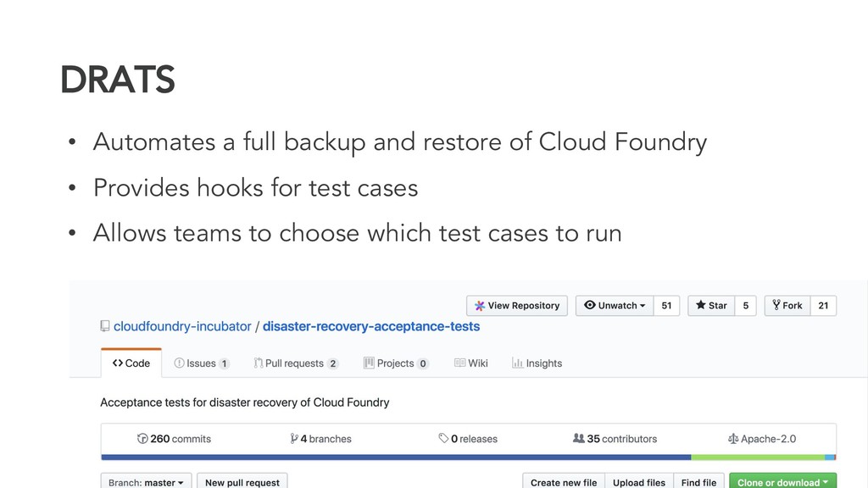Switch to the Issues tab
Image resolution: width=868 pixels, height=488 pixels.
coord(202,363)
